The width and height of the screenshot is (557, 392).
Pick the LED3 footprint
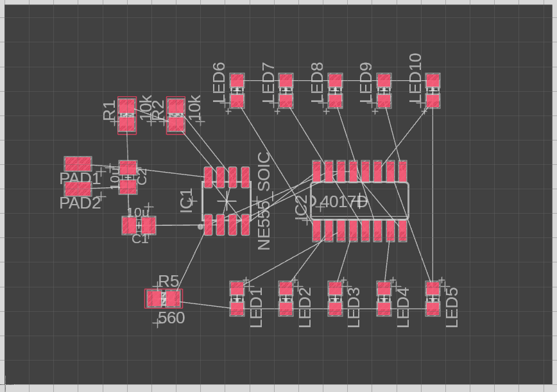pos(335,299)
